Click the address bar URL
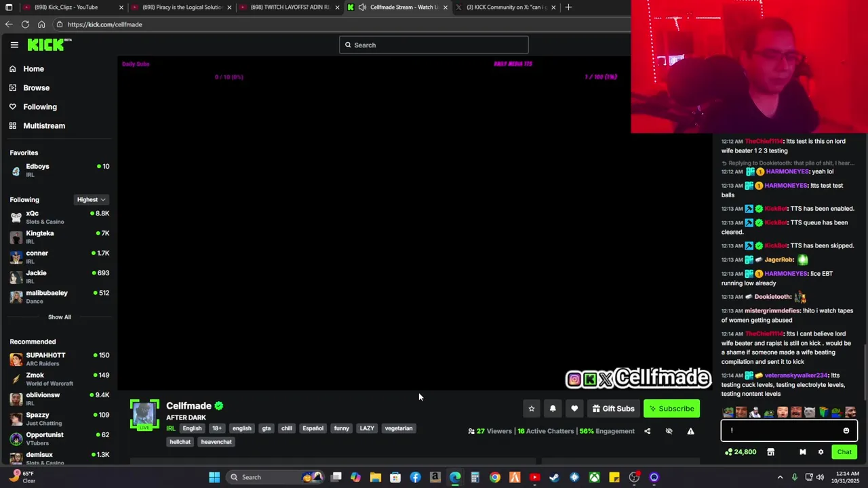 pos(104,24)
